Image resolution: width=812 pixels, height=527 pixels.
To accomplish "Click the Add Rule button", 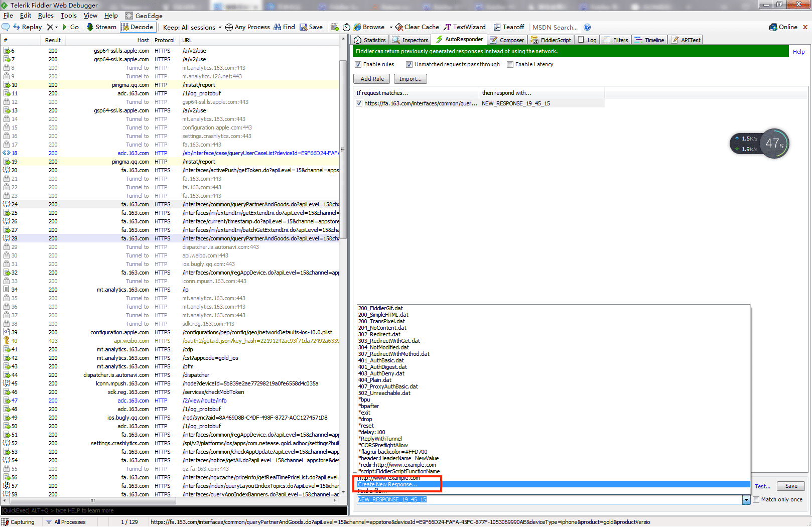I will coord(372,79).
